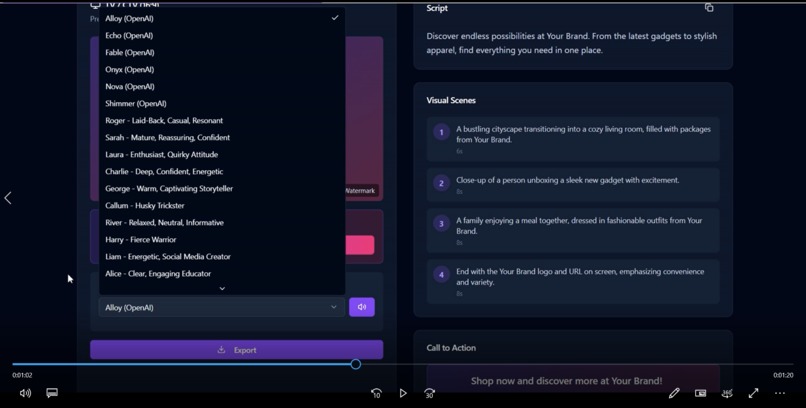Select Charlie - Deep, Confident, Energetic
The height and width of the screenshot is (408, 806).
[x=222, y=171]
